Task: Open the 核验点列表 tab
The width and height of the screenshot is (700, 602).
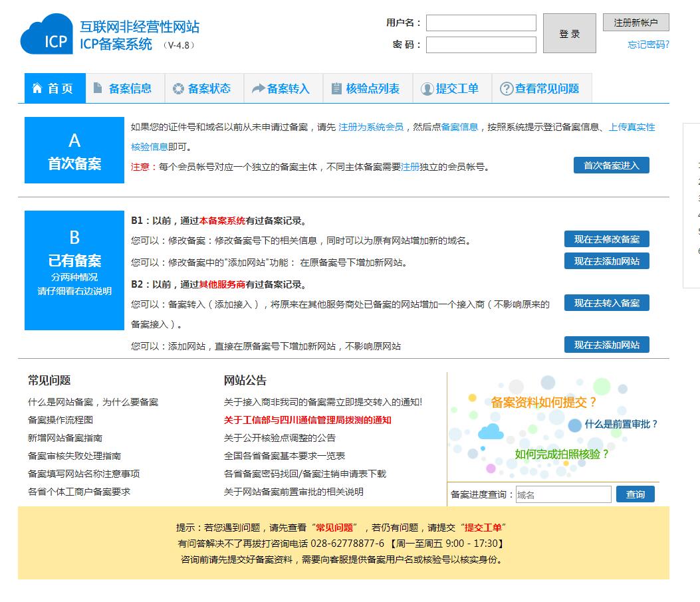Action: (368, 88)
